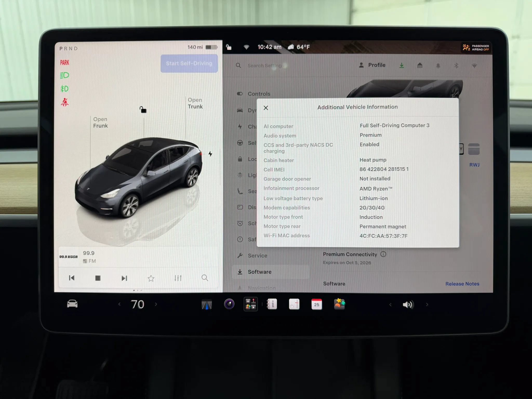Stop the 99.9 FM radio playback

click(x=98, y=278)
